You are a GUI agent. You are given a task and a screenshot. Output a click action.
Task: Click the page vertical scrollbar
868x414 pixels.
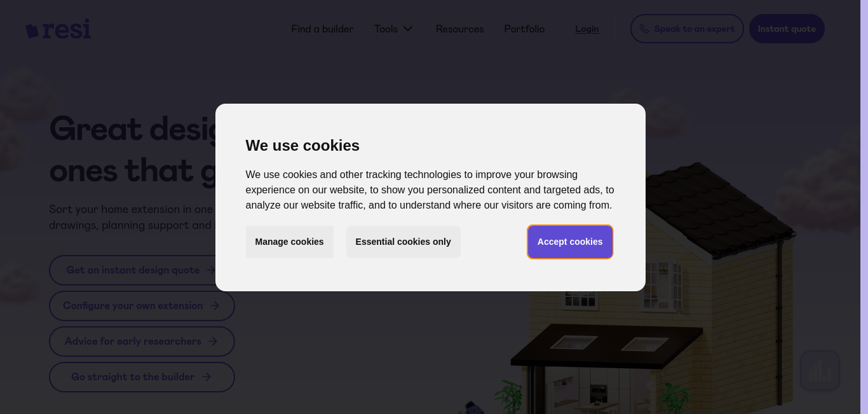pyautogui.click(x=864, y=207)
